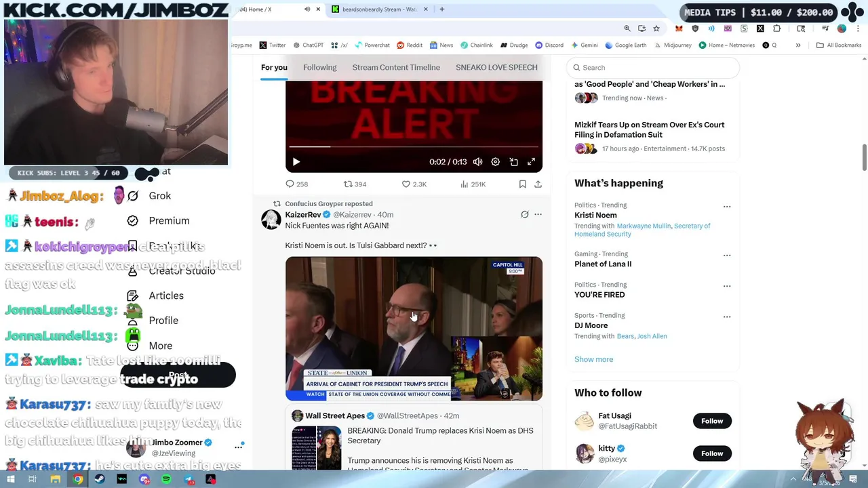Open the Kristi Noem trending topic

[x=595, y=216]
